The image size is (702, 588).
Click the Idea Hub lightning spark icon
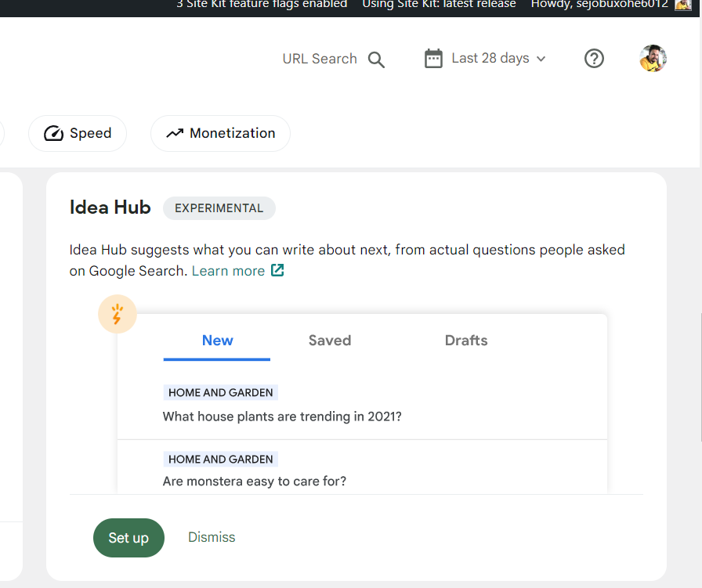[x=118, y=314]
